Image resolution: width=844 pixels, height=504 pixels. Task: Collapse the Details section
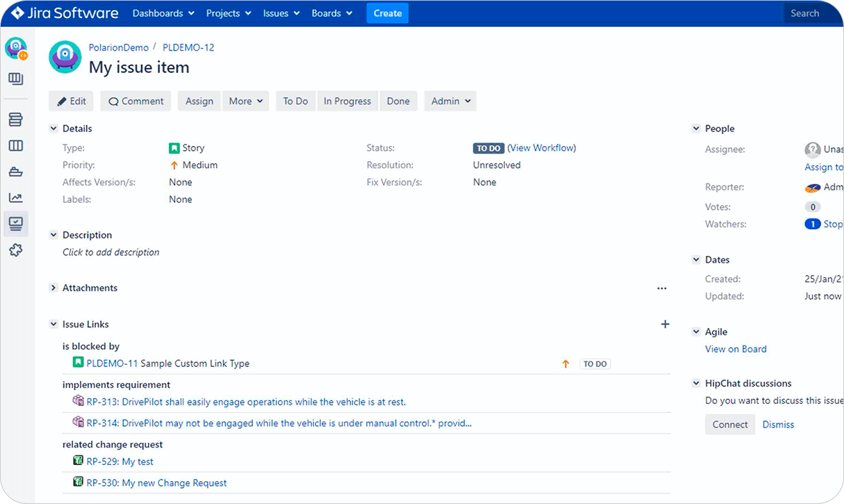coord(54,129)
